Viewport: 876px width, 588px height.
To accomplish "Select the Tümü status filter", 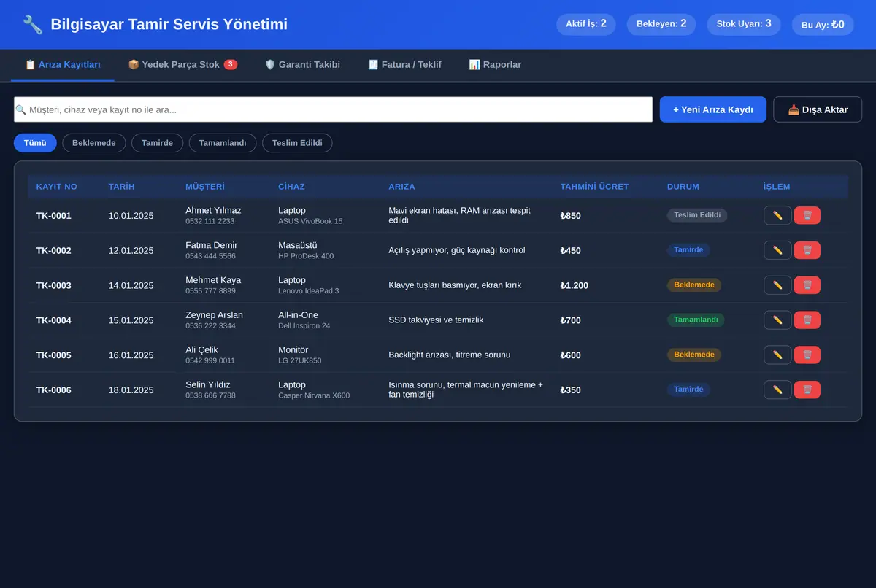I will 35,143.
